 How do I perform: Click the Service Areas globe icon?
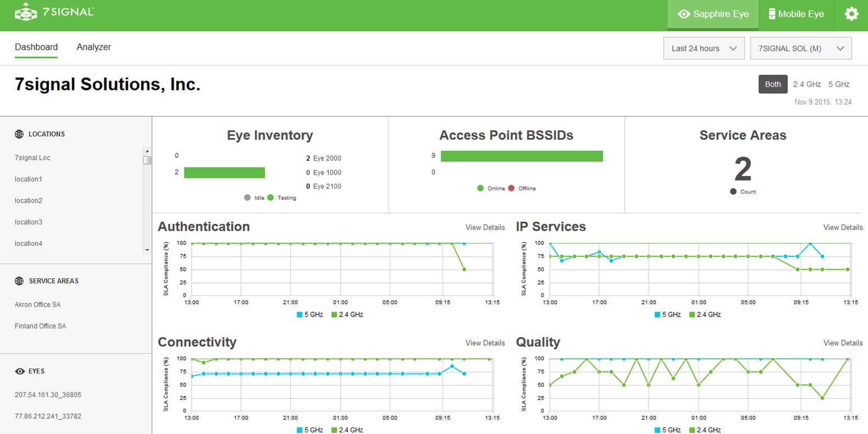point(19,281)
